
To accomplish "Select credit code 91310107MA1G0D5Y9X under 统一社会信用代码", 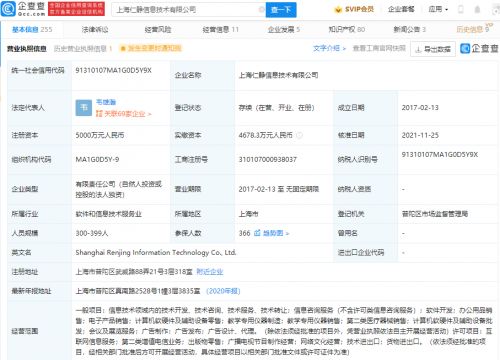I will point(113,70).
